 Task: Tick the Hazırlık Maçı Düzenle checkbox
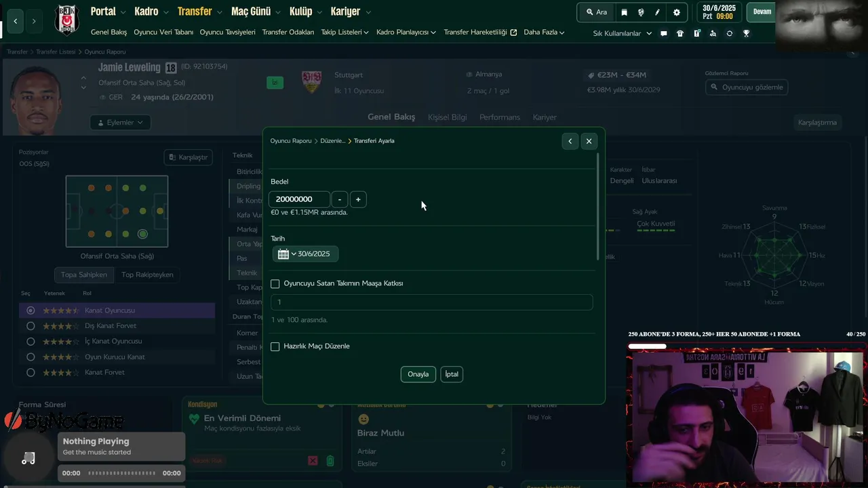click(x=275, y=346)
